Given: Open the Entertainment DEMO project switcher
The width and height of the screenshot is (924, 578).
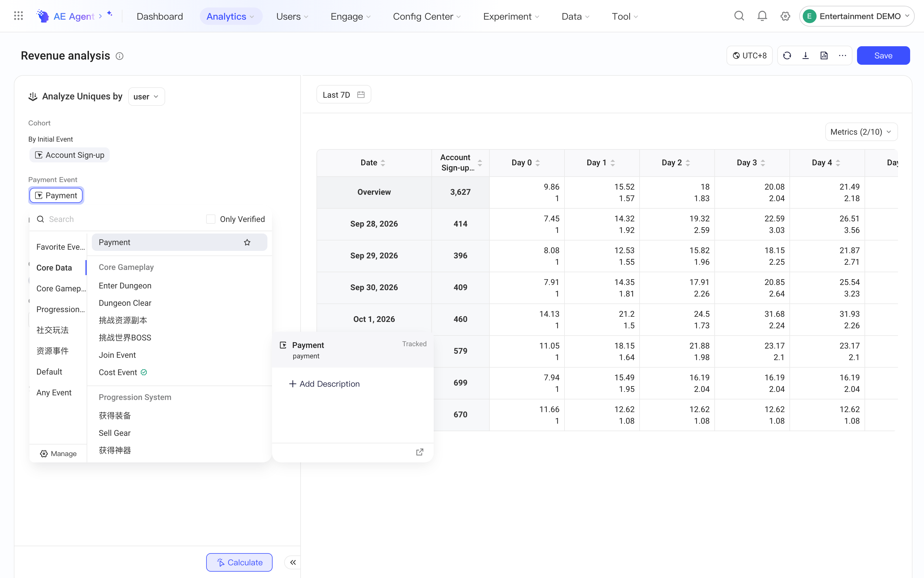Looking at the screenshot, I should click(856, 16).
